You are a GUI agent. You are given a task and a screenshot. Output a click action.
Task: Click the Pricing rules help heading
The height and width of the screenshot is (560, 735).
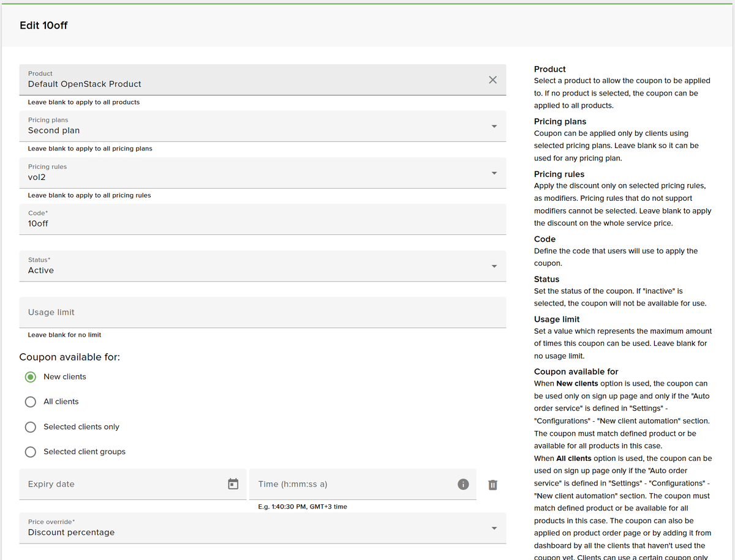pos(559,174)
